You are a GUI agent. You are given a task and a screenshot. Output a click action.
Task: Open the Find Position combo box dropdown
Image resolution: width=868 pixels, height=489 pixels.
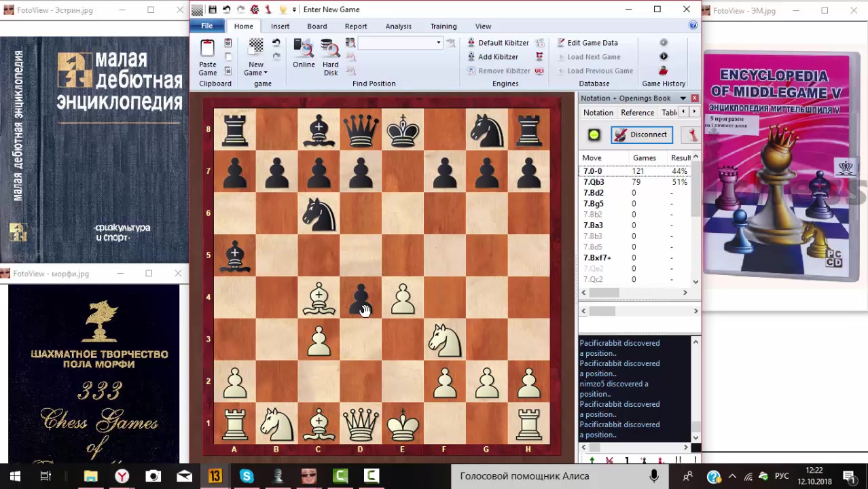[x=439, y=43]
